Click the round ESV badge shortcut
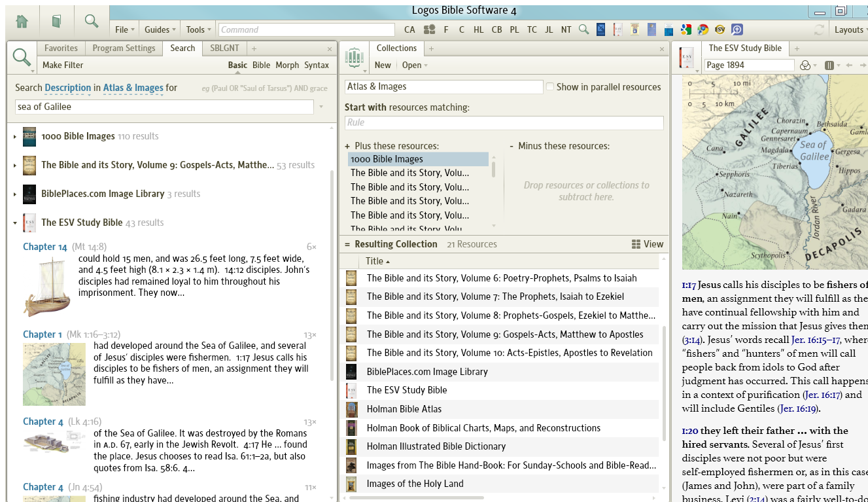 click(720, 29)
